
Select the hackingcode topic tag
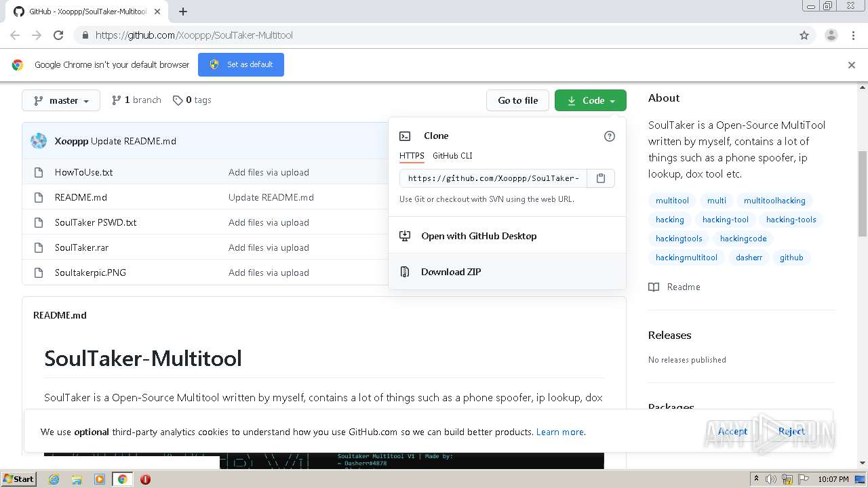[x=743, y=239]
